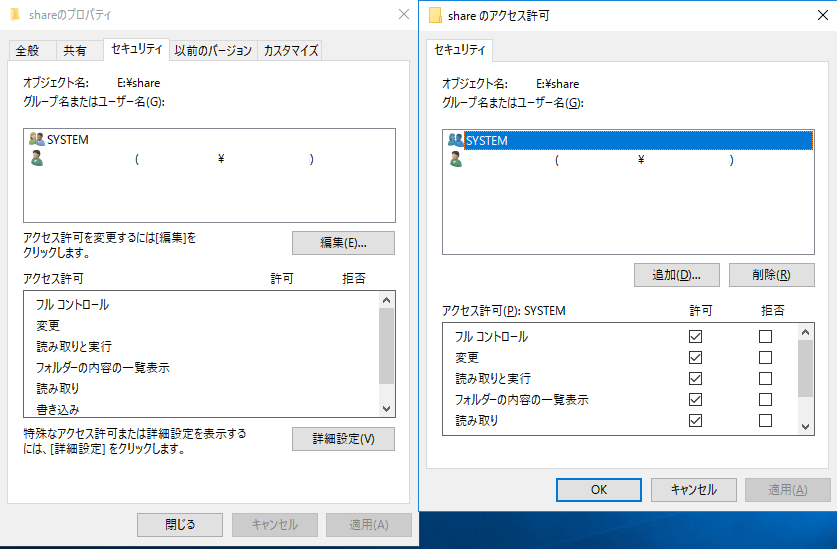
Task: Check Deny for フル コントロール
Action: [x=765, y=336]
